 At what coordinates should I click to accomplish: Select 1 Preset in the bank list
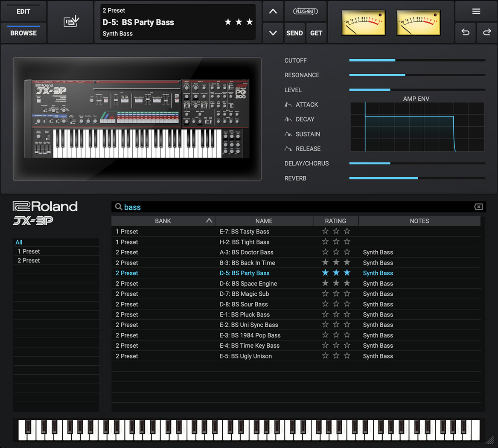(56, 251)
